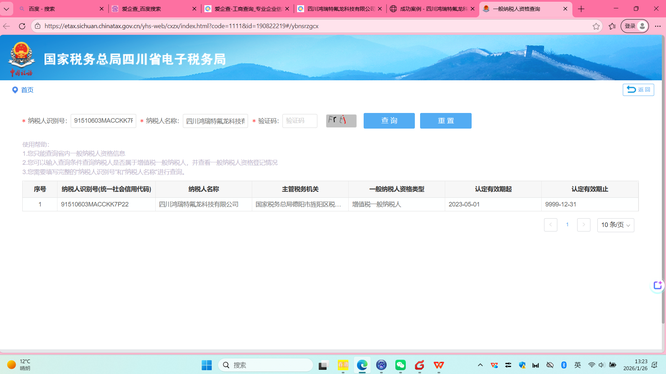Viewport: 666px width, 374px height.
Task: Select the 91510603MACCKK7P22 table cell
Action: (106, 205)
